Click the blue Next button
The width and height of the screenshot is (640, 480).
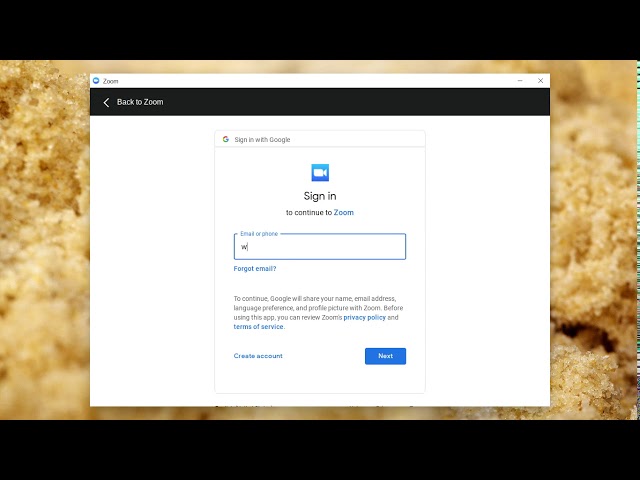click(x=385, y=356)
